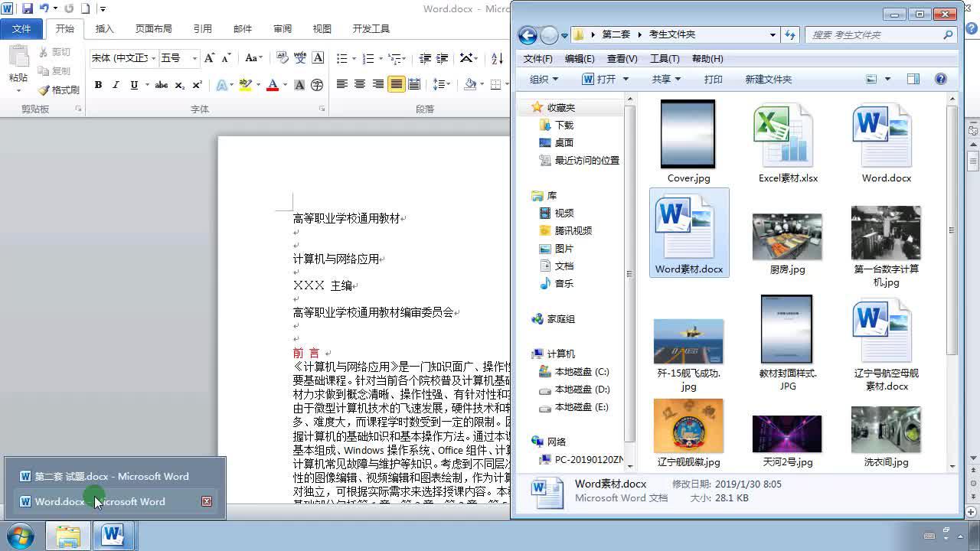Open Explorer's 查看(V) menu
Viewport: 980px width, 551px height.
(x=622, y=59)
